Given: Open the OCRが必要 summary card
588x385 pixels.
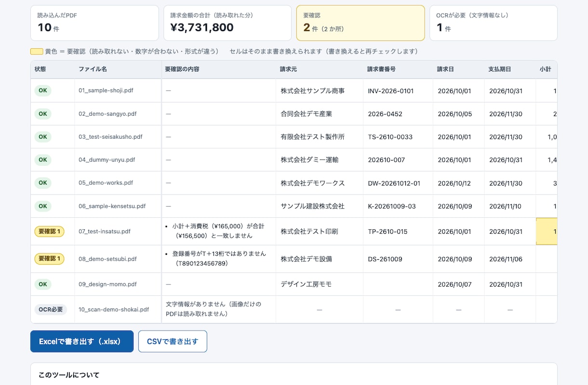Looking at the screenshot, I should (493, 23).
